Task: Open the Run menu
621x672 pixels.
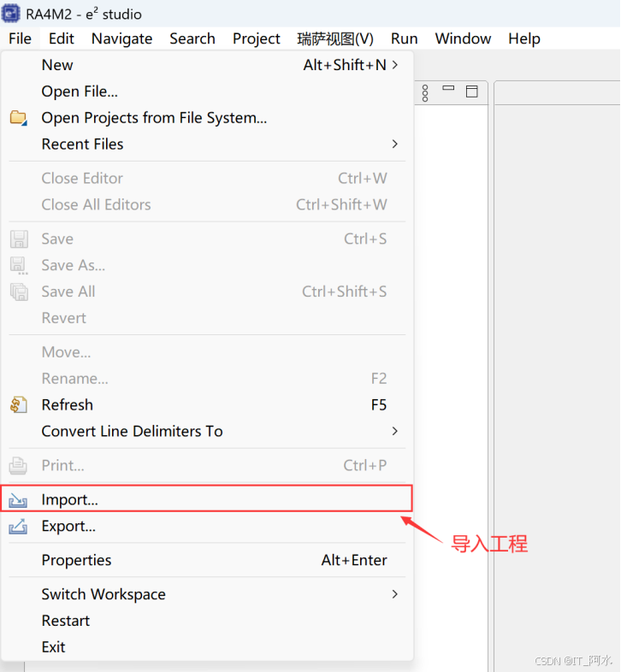Action: point(404,38)
